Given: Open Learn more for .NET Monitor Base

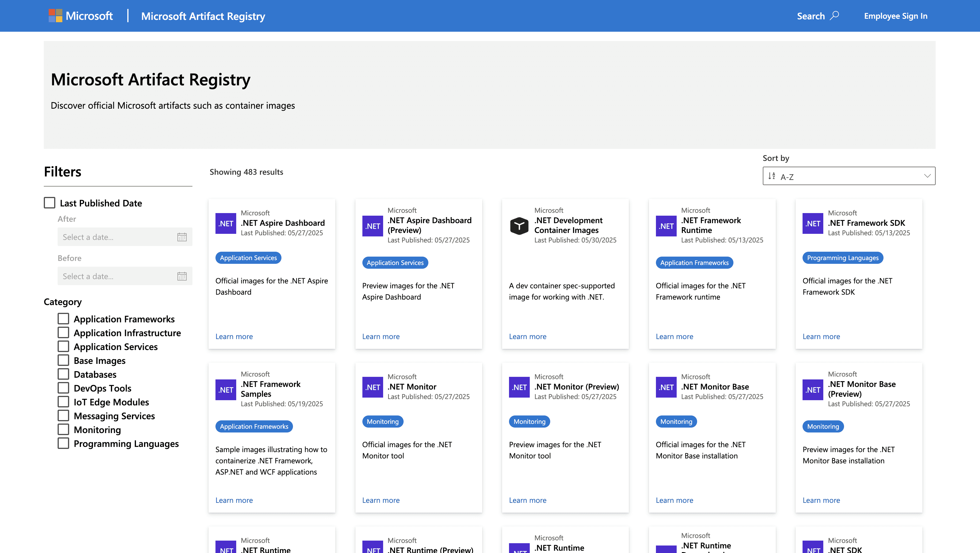Looking at the screenshot, I should point(675,500).
